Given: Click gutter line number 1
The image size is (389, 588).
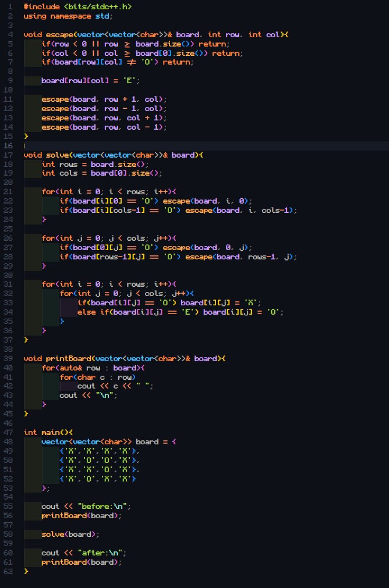Looking at the screenshot, I should [10, 7].
